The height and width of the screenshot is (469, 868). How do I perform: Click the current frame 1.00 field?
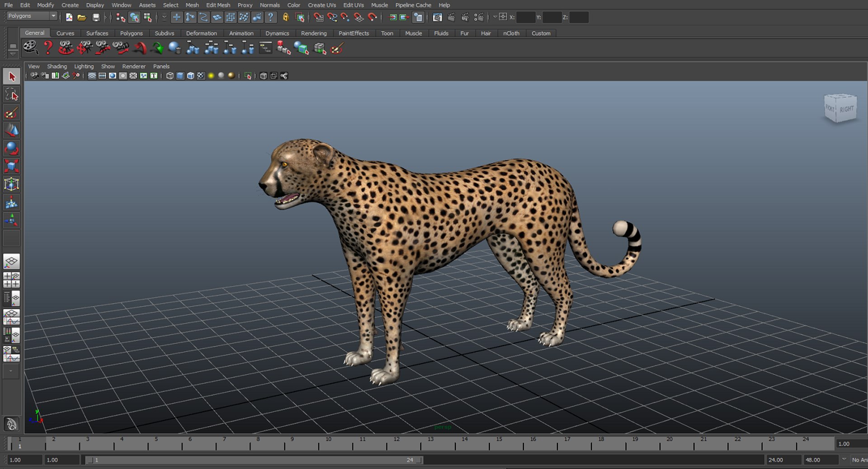point(852,444)
